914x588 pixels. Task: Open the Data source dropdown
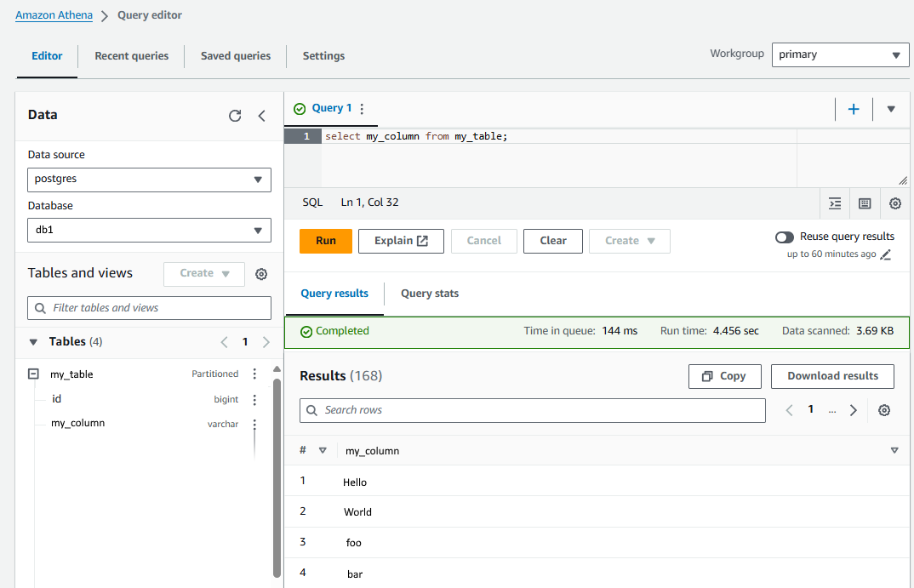pyautogui.click(x=149, y=180)
